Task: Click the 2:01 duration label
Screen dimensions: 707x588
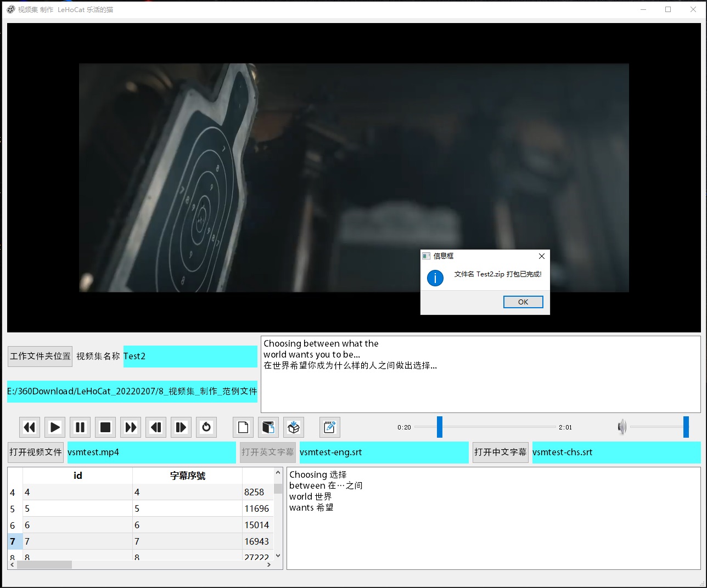Action: pyautogui.click(x=565, y=427)
